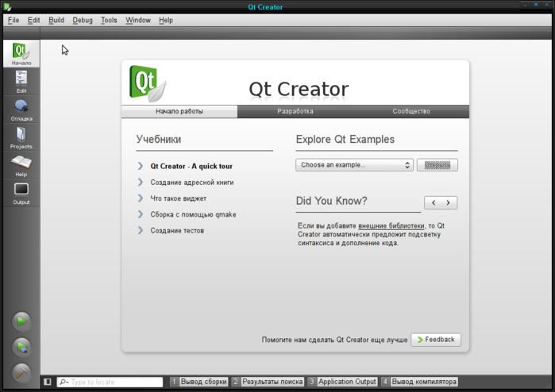Switch to Edit mode in sidebar
The height and width of the screenshot is (392, 555).
click(21, 82)
